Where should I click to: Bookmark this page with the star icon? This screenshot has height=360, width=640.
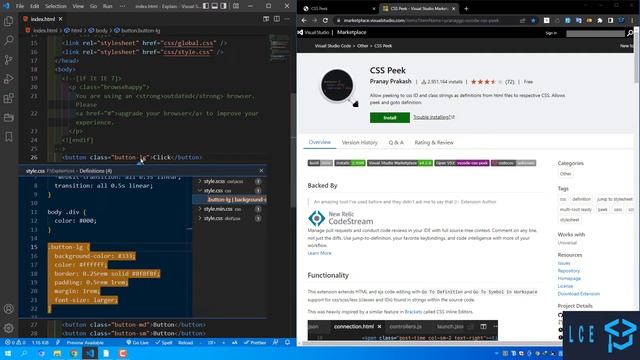point(533,20)
